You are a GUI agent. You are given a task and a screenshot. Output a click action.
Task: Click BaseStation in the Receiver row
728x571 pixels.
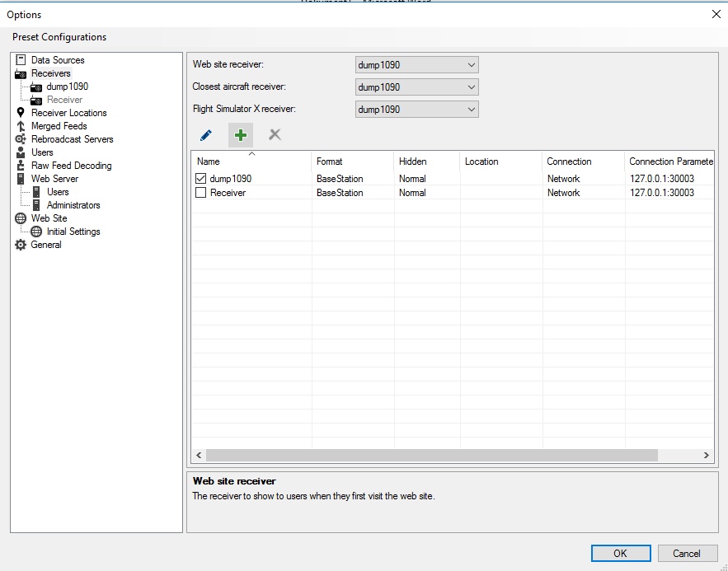(340, 193)
